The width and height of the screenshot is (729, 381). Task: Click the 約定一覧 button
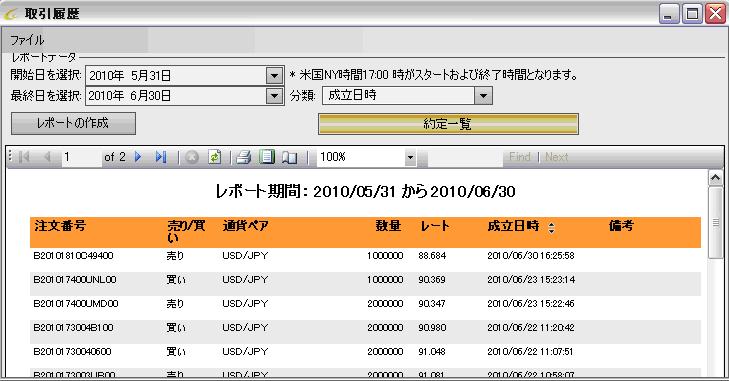tap(448, 124)
